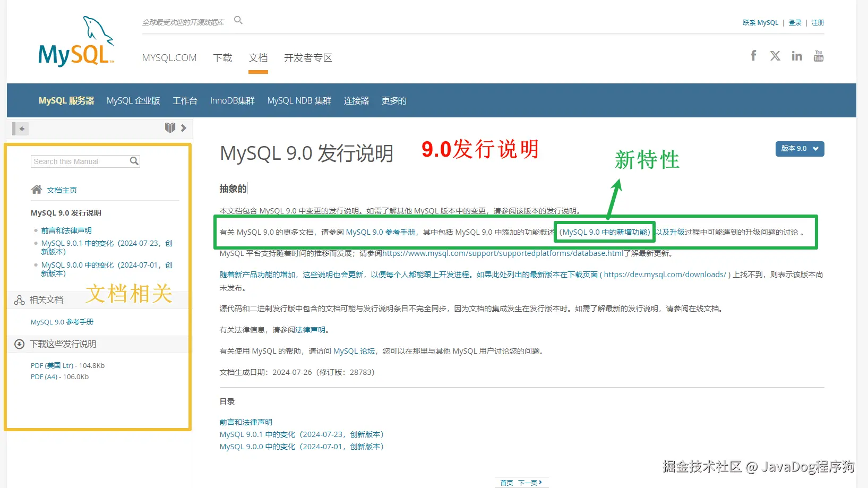
Task: Click the 首页 link at page bottom
Action: coord(507,483)
